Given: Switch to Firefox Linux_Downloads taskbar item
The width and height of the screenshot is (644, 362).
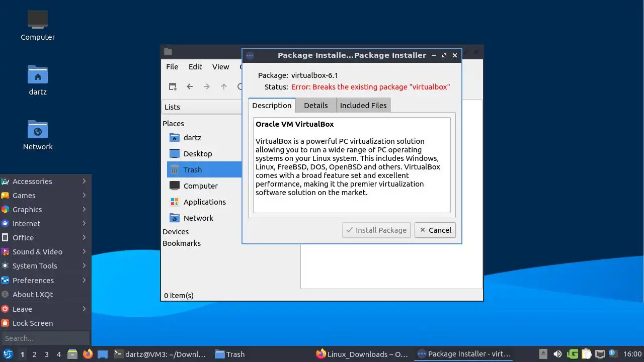Looking at the screenshot, I should pos(362,354).
